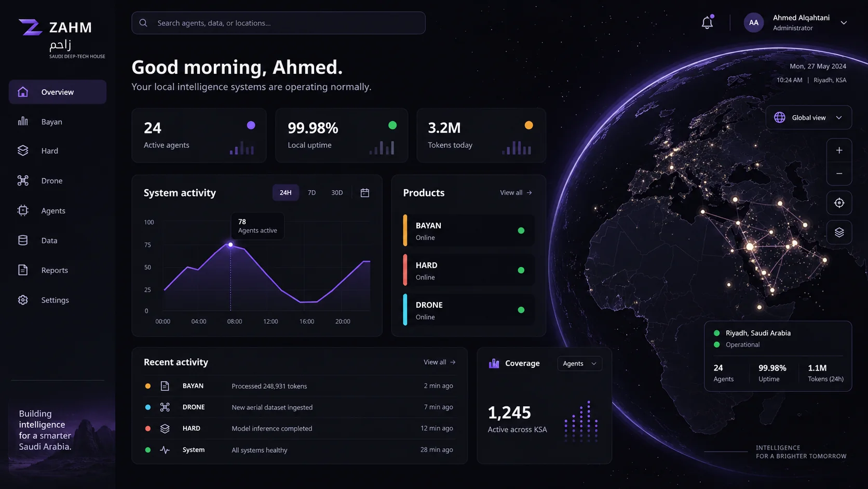Zoom in on the globe map

(x=839, y=150)
